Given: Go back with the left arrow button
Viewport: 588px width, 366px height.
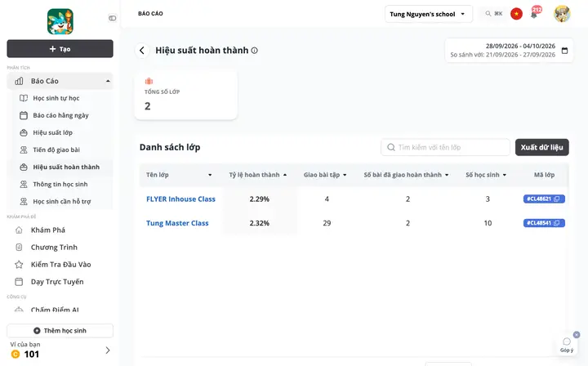Looking at the screenshot, I should [142, 51].
